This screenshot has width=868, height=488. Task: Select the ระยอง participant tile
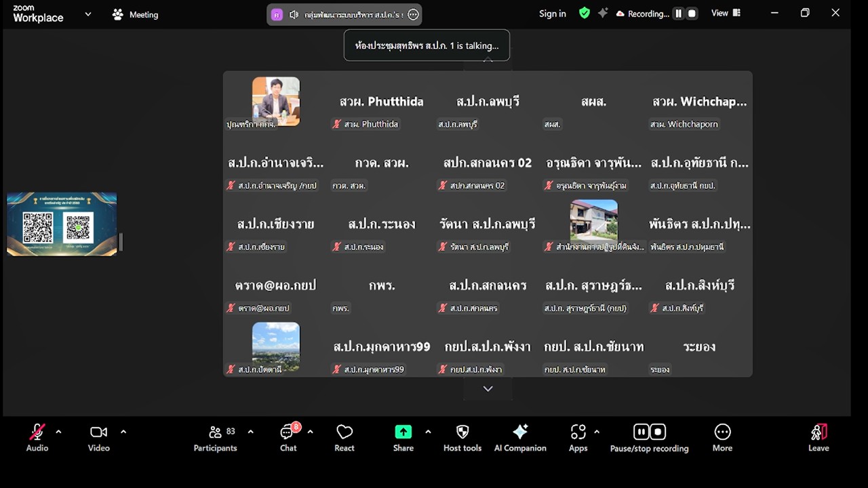coord(700,347)
